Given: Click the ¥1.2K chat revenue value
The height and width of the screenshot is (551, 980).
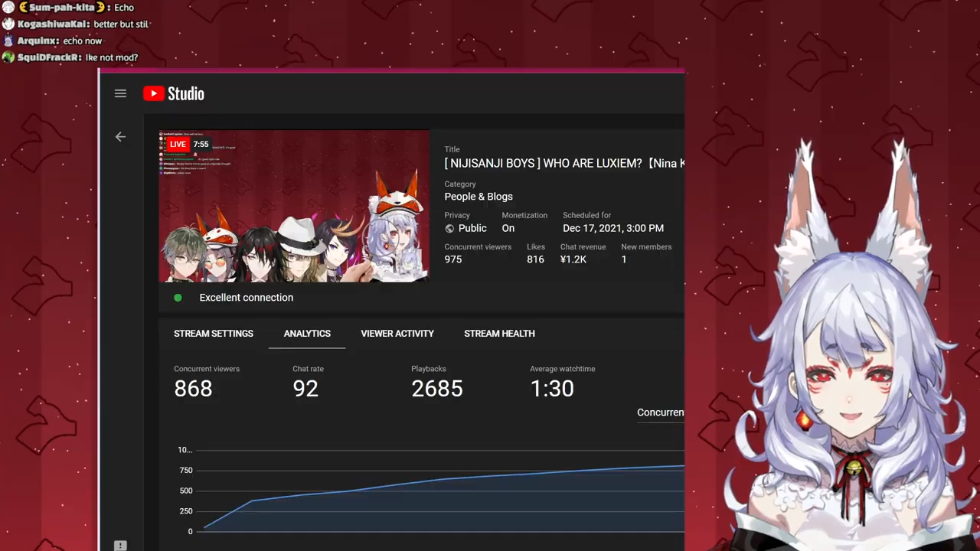Looking at the screenshot, I should [x=573, y=259].
